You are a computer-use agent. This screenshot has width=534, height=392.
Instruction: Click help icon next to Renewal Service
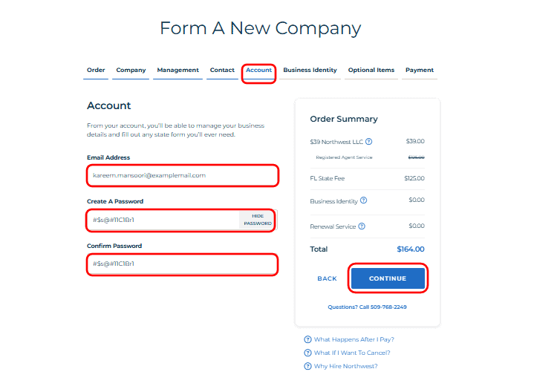tap(362, 226)
